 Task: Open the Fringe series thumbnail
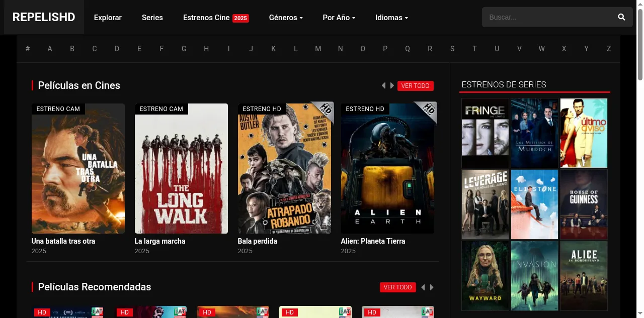coord(485,133)
